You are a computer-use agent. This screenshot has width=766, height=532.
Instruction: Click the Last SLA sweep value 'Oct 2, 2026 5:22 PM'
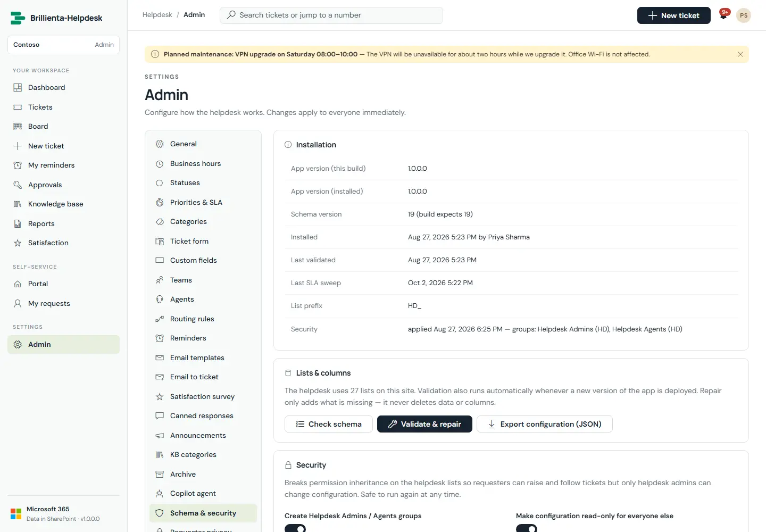coord(440,283)
